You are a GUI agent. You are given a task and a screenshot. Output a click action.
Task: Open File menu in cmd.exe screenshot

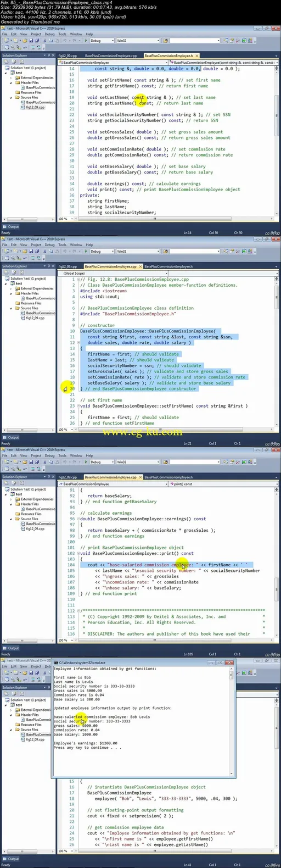(5, 666)
